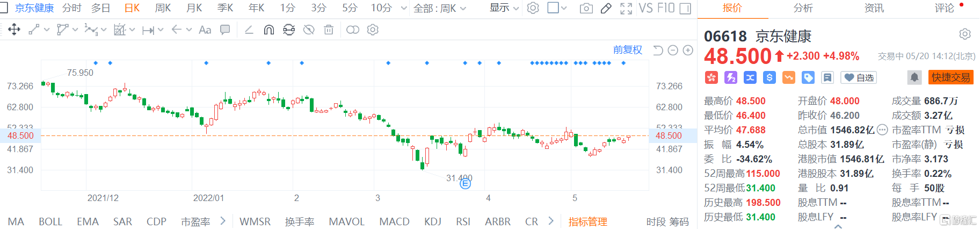This screenshot has width=980, height=229.
Task: Select the polygon shape drawing tool
Action: coord(63,30)
